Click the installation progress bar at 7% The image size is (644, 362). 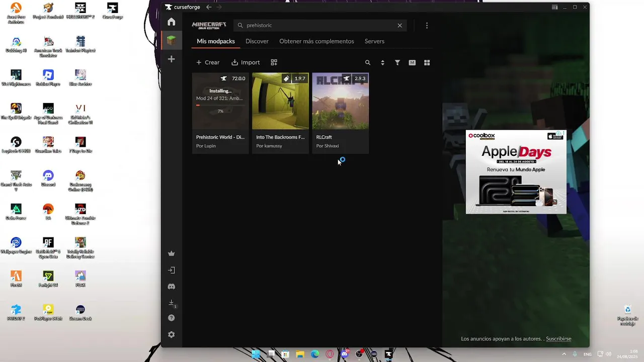pyautogui.click(x=220, y=105)
